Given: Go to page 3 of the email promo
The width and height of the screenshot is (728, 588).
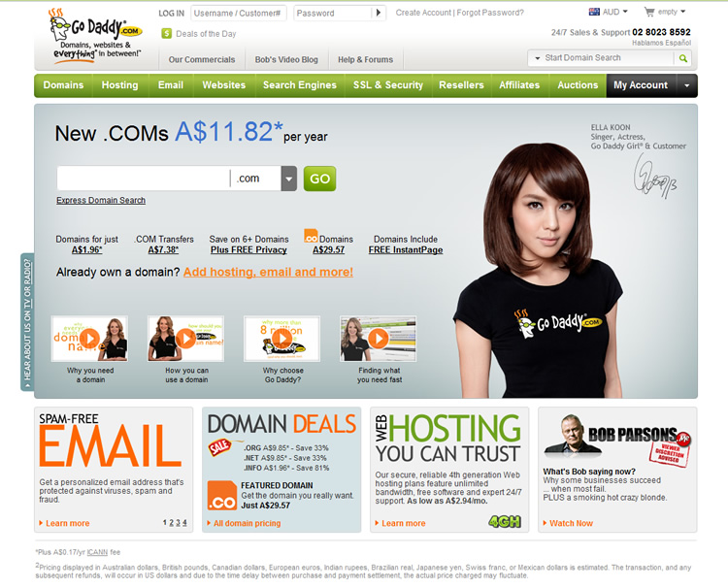Looking at the screenshot, I should pyautogui.click(x=178, y=523).
